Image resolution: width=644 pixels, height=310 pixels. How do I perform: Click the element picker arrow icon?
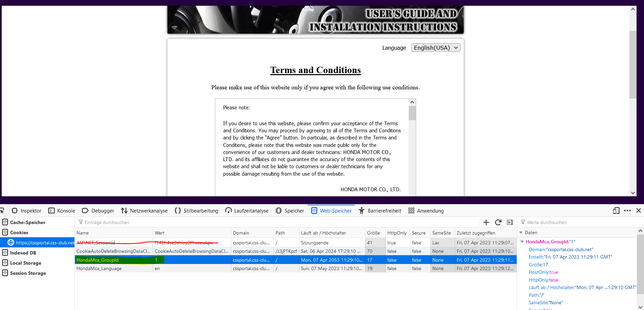click(2, 211)
